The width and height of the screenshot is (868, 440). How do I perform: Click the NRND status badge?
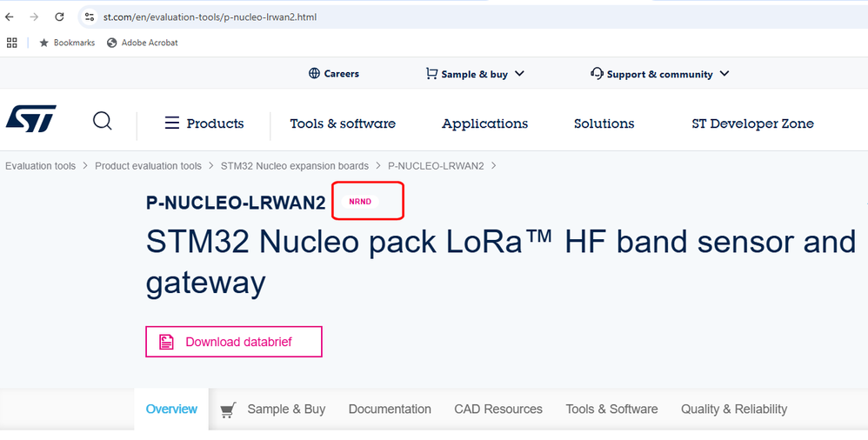pos(360,202)
